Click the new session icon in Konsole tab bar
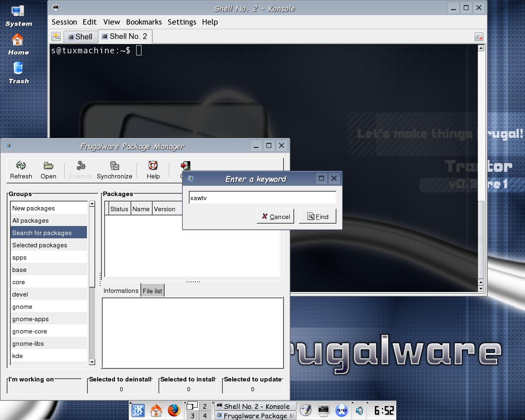This screenshot has height=420, width=525. [x=56, y=37]
